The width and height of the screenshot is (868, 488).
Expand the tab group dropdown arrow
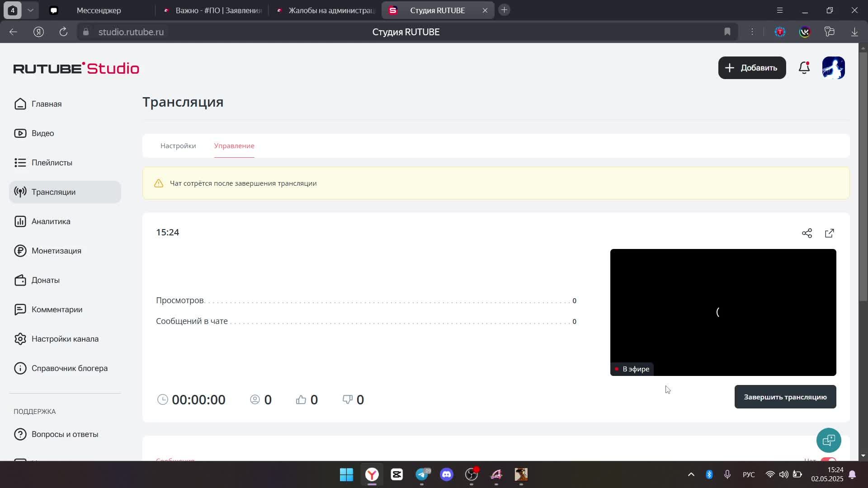point(30,10)
